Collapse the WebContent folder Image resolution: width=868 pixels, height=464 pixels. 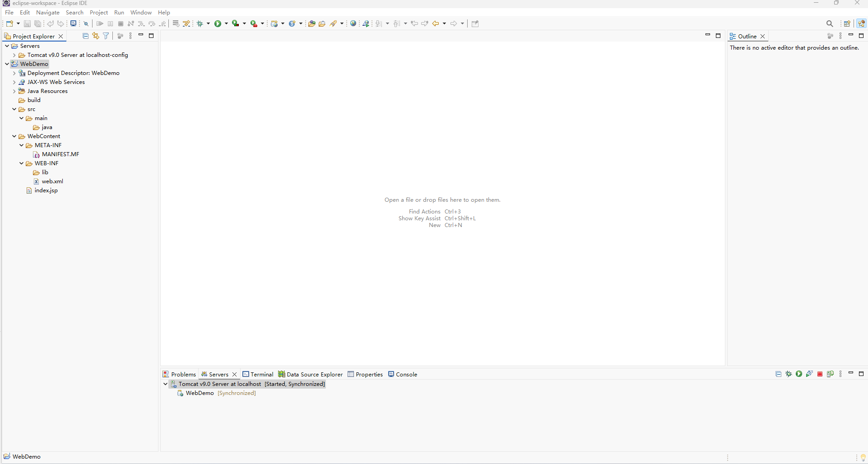click(x=14, y=136)
